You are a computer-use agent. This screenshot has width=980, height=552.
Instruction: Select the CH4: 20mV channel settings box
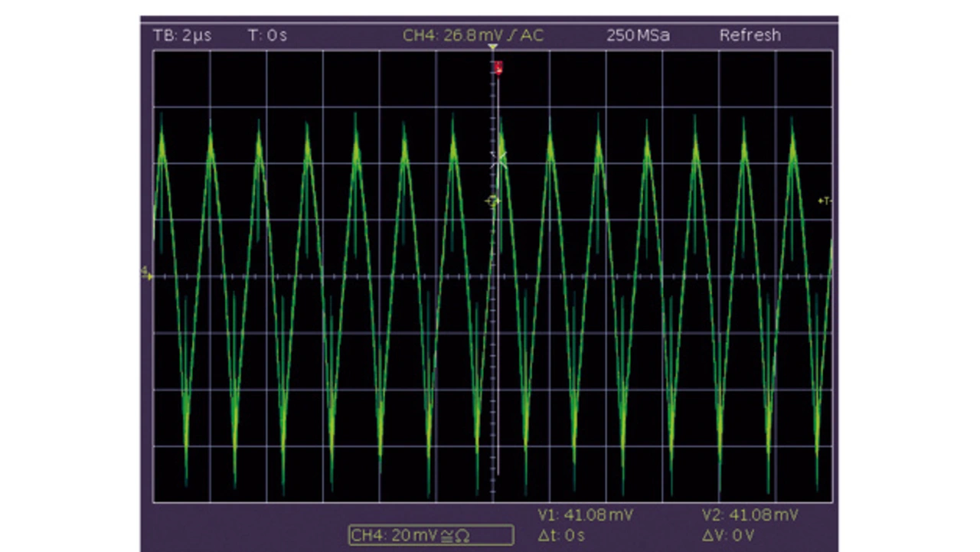(431, 534)
